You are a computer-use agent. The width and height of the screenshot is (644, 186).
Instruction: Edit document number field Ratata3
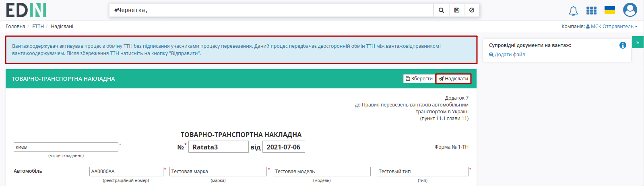pos(219,147)
